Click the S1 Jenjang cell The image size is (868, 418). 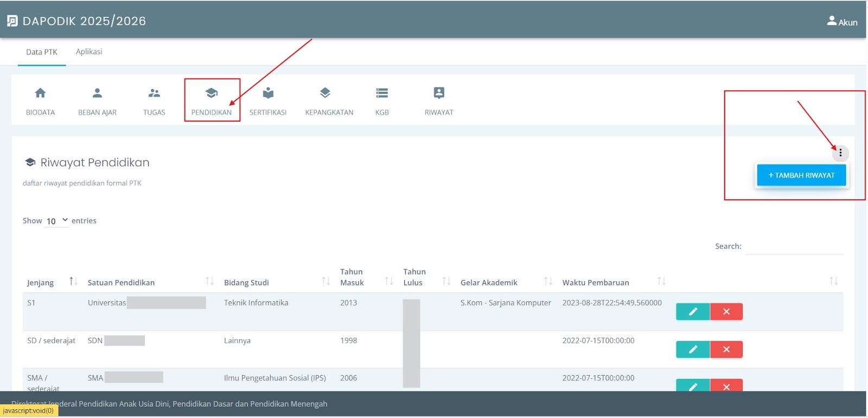(31, 303)
